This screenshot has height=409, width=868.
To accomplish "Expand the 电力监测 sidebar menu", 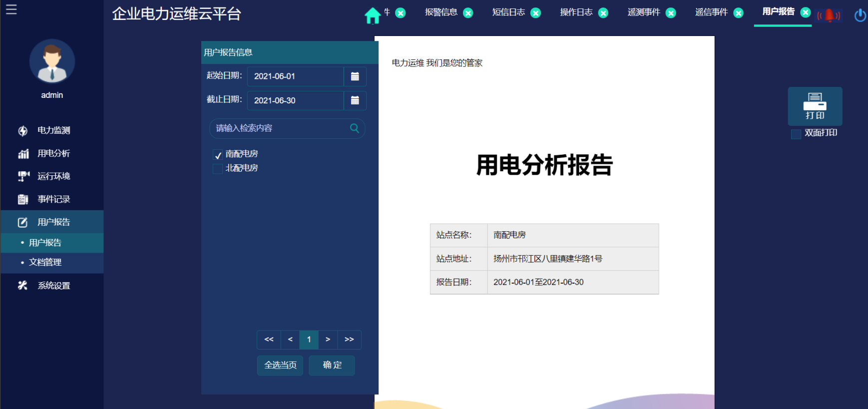I will pyautogui.click(x=52, y=130).
